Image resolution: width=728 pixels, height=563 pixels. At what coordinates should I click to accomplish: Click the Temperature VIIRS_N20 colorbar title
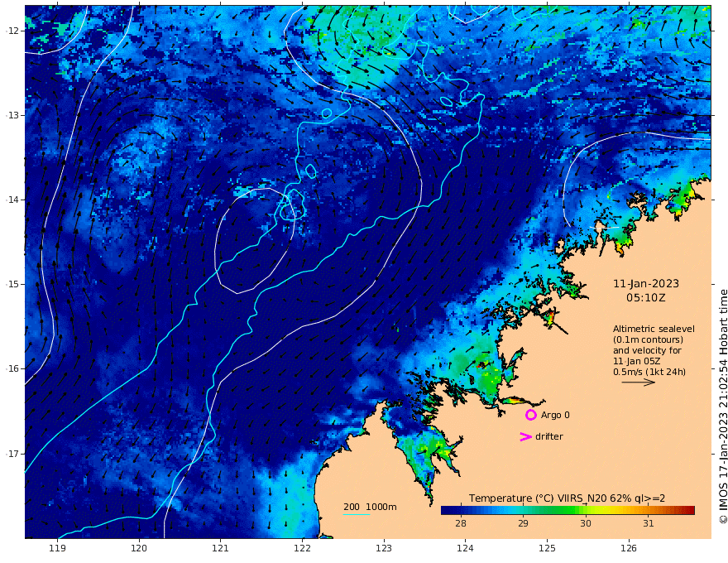click(567, 498)
